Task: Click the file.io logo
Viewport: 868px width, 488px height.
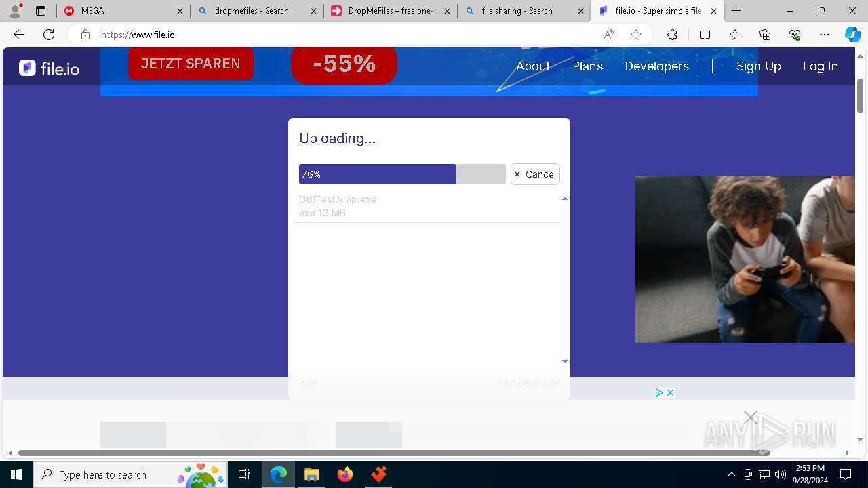Action: coord(49,67)
